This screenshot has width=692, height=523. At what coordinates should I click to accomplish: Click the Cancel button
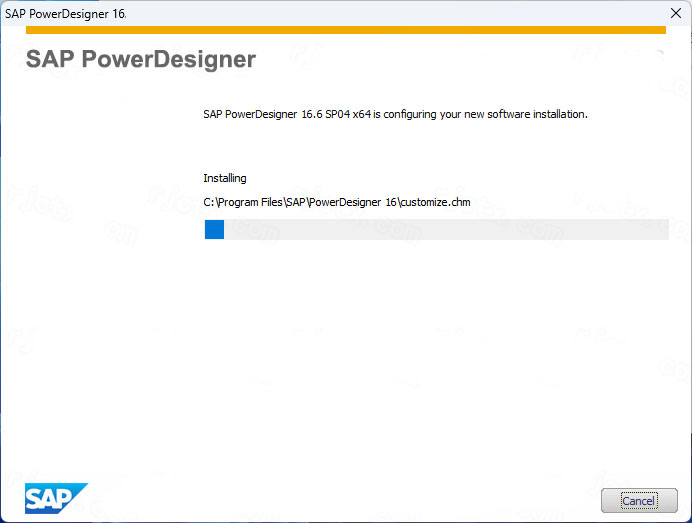pos(638,500)
